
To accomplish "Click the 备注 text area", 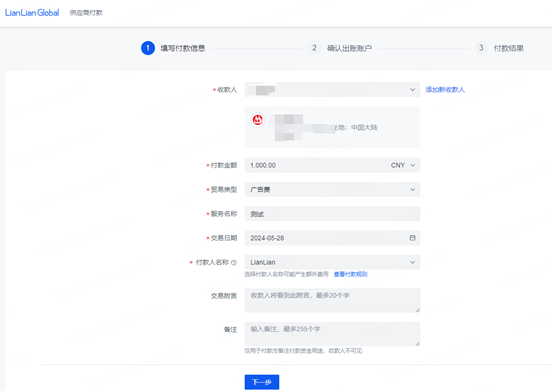I will [332, 334].
